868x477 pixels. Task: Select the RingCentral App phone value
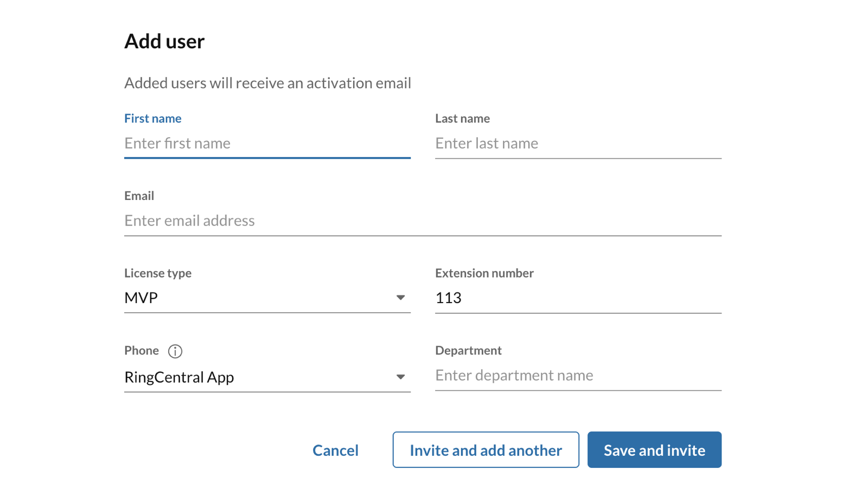pyautogui.click(x=179, y=377)
